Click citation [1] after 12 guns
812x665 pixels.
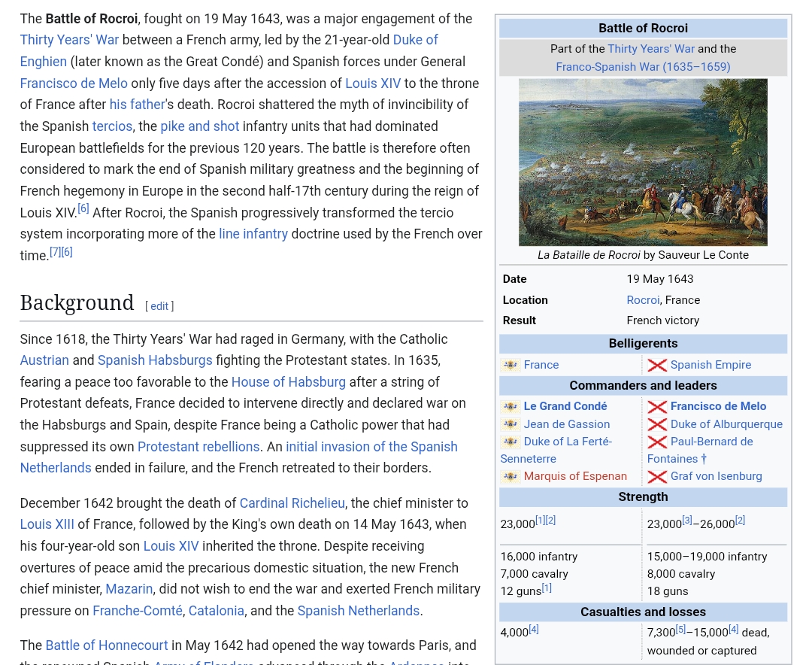pos(547,588)
